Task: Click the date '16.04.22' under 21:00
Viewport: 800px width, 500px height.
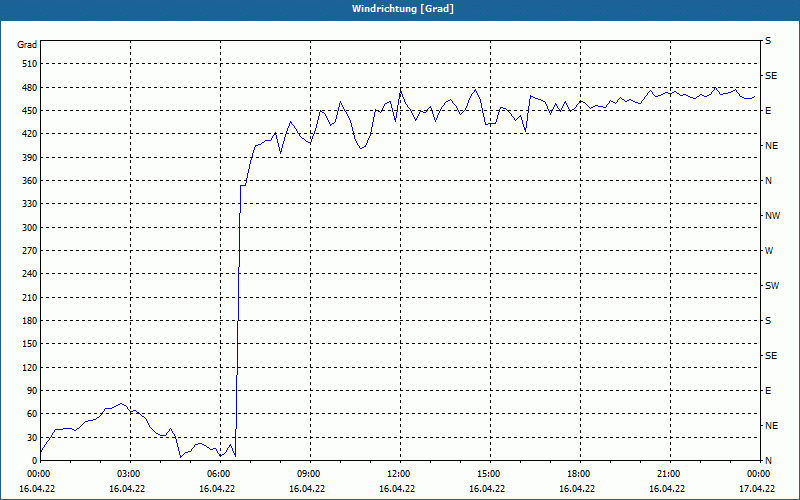Action: (667, 489)
